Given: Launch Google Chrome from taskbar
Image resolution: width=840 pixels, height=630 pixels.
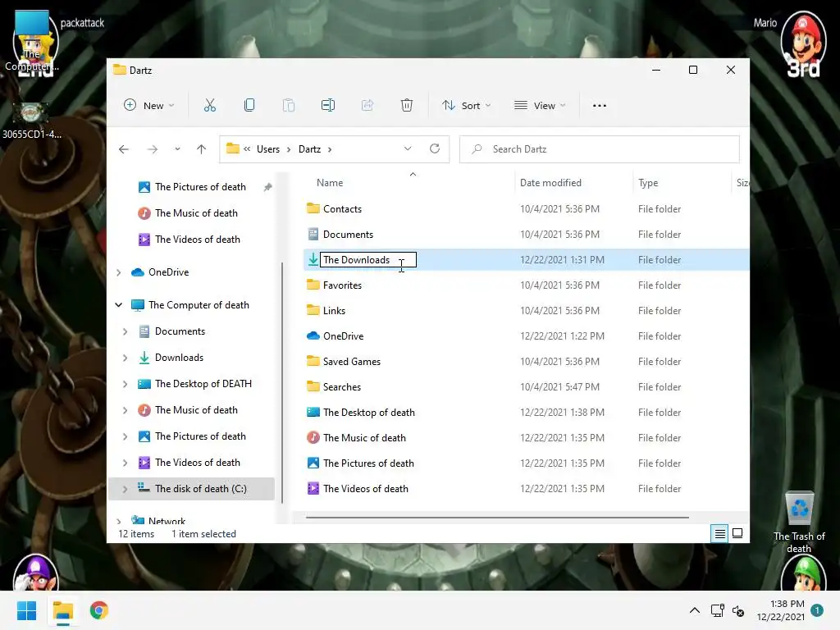Looking at the screenshot, I should (x=99, y=610).
